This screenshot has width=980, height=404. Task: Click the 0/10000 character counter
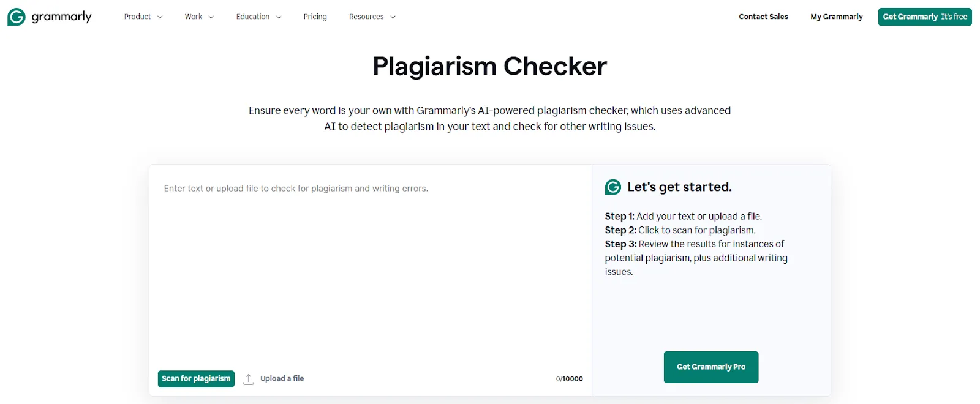[570, 379]
